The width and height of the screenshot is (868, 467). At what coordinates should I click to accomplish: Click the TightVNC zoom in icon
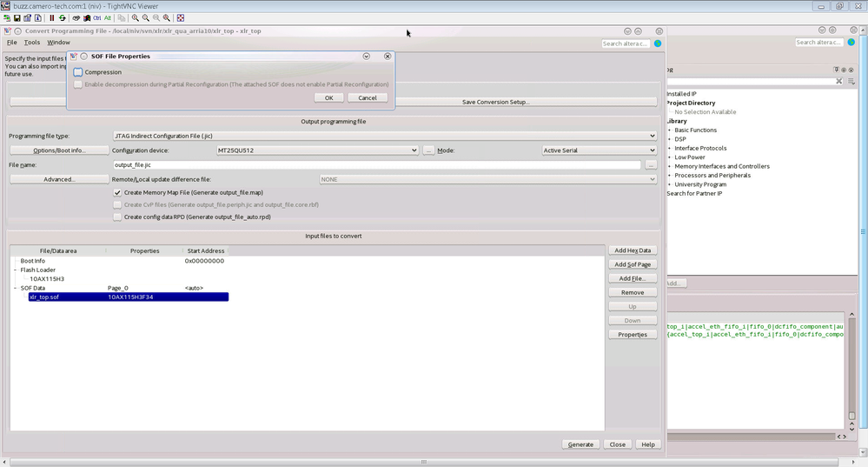(135, 17)
